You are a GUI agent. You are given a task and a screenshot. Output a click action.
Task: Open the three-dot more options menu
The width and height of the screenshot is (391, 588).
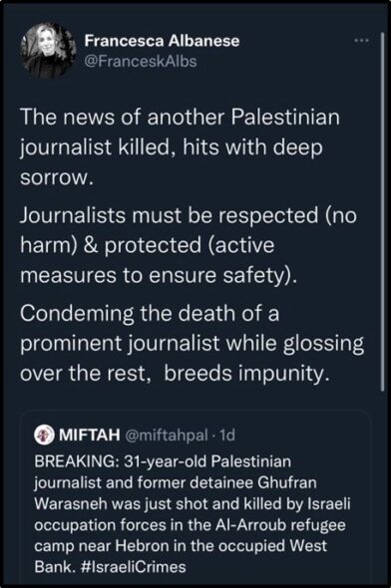(x=362, y=40)
